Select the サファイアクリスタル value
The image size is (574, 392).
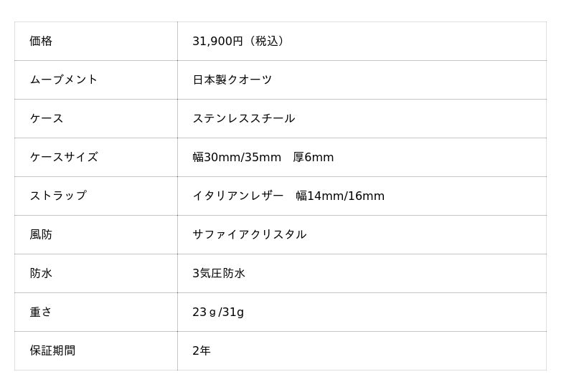[x=249, y=235]
